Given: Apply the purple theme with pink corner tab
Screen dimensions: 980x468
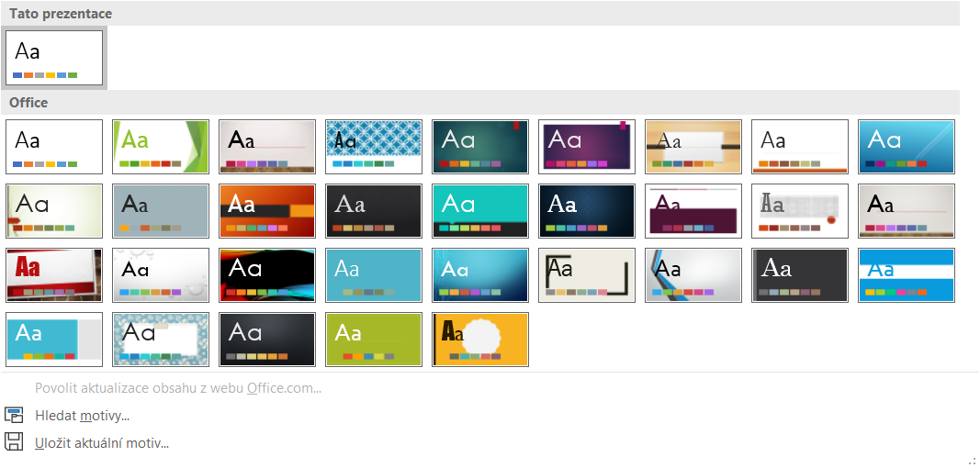Looking at the screenshot, I should coord(587,147).
